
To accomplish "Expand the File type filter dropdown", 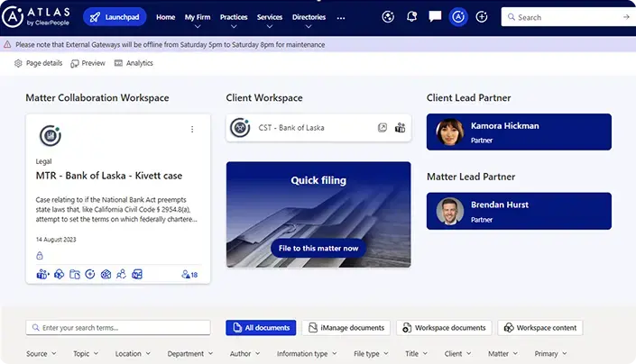I will pos(372,354).
